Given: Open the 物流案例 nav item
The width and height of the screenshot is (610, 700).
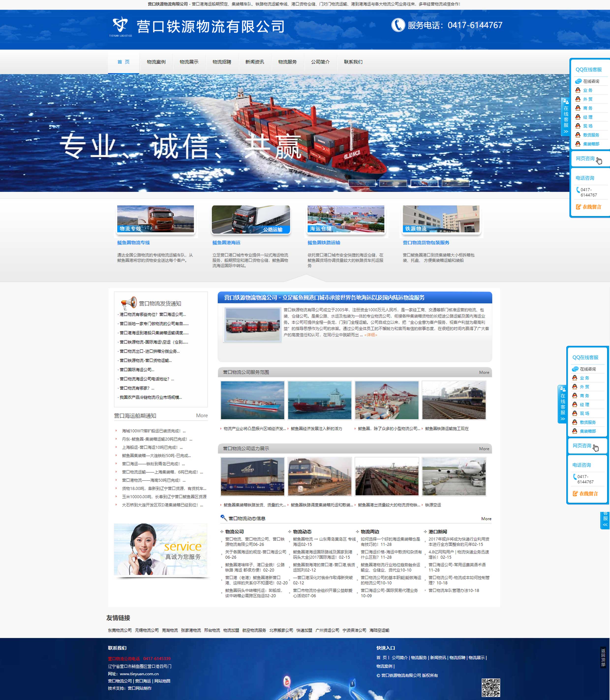Looking at the screenshot, I should pos(156,62).
